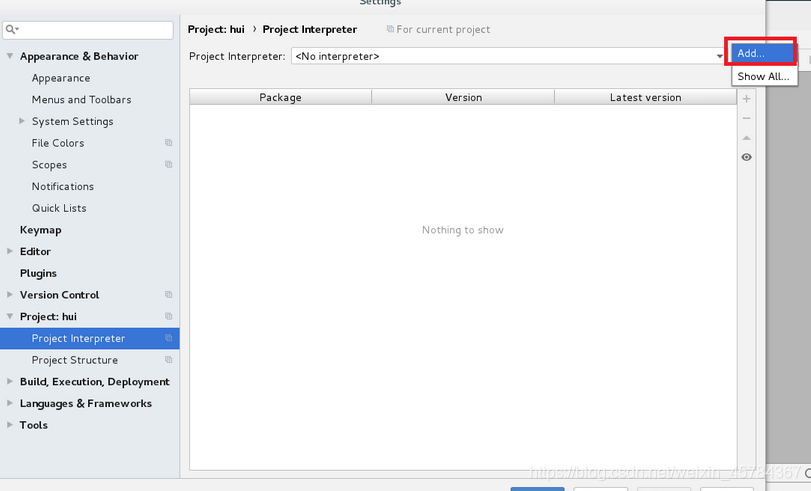Image resolution: width=811 pixels, height=491 pixels.
Task: Expand the Editor section
Action: [10, 251]
